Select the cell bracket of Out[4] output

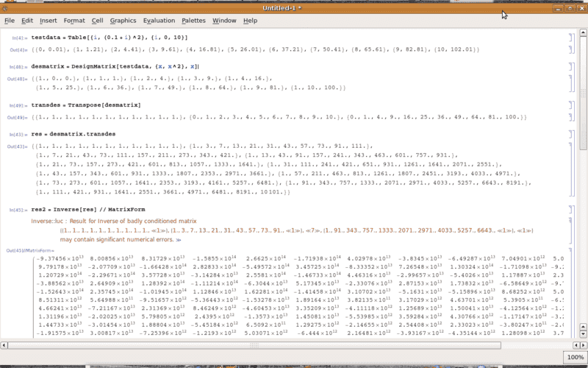(571, 49)
